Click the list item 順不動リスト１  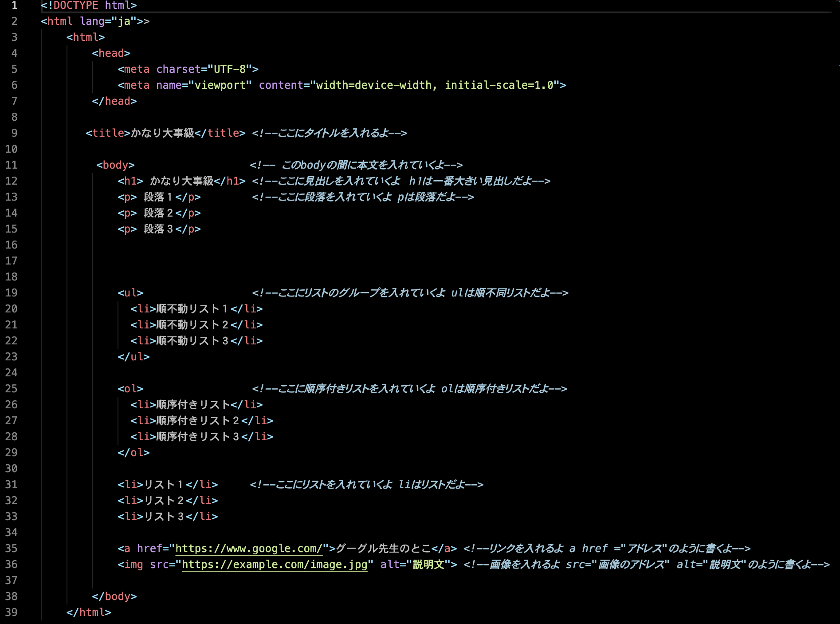click(x=192, y=309)
